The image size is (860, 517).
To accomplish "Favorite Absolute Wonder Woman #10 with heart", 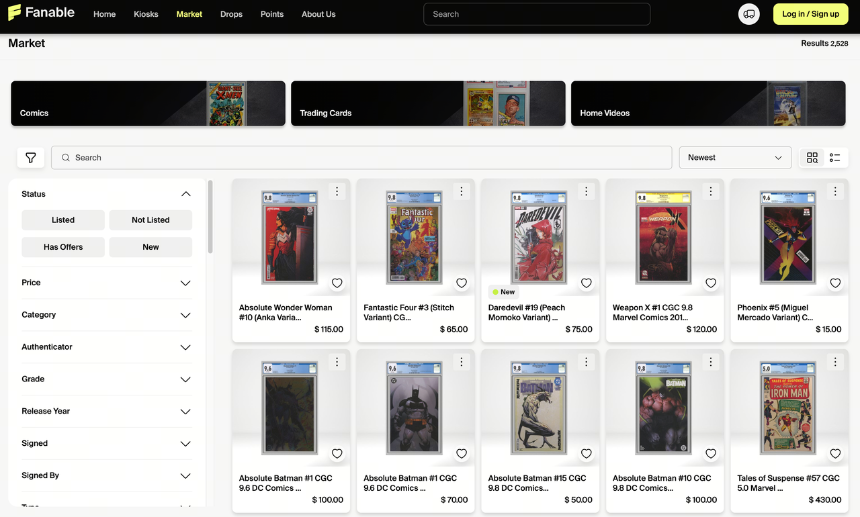I will tap(337, 283).
